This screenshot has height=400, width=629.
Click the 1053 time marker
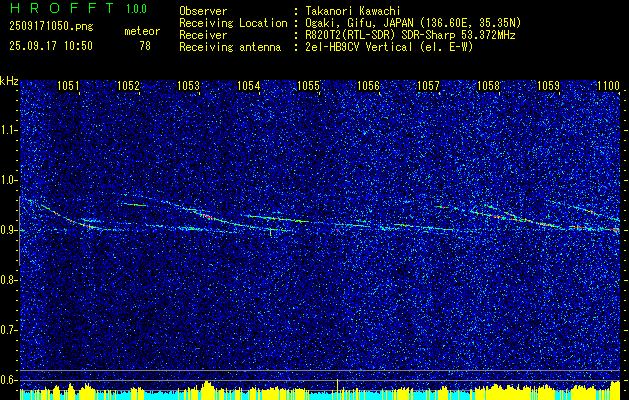(188, 85)
